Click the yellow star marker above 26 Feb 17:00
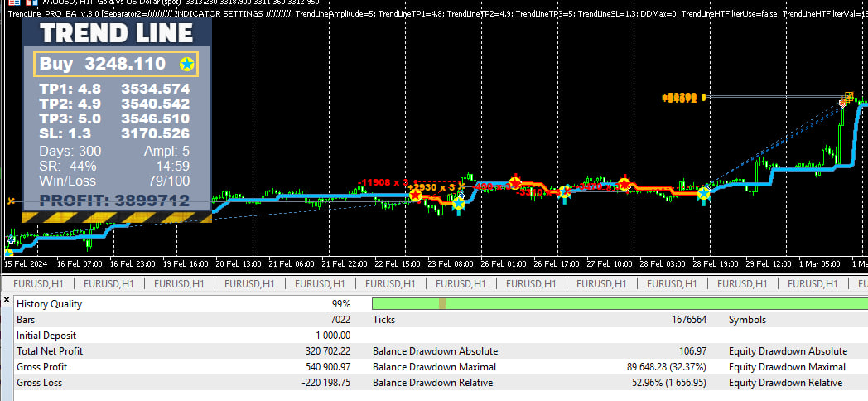Screen dimensions: 868x401 pos(565,194)
